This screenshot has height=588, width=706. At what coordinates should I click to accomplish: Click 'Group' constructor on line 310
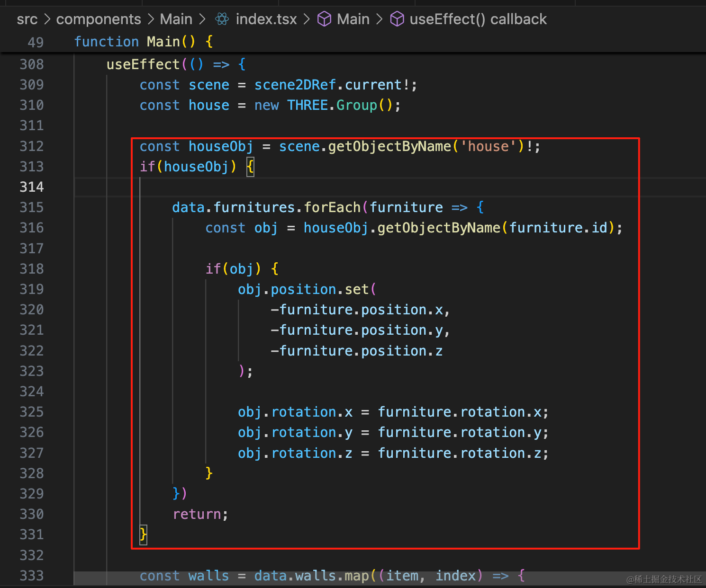tap(357, 105)
